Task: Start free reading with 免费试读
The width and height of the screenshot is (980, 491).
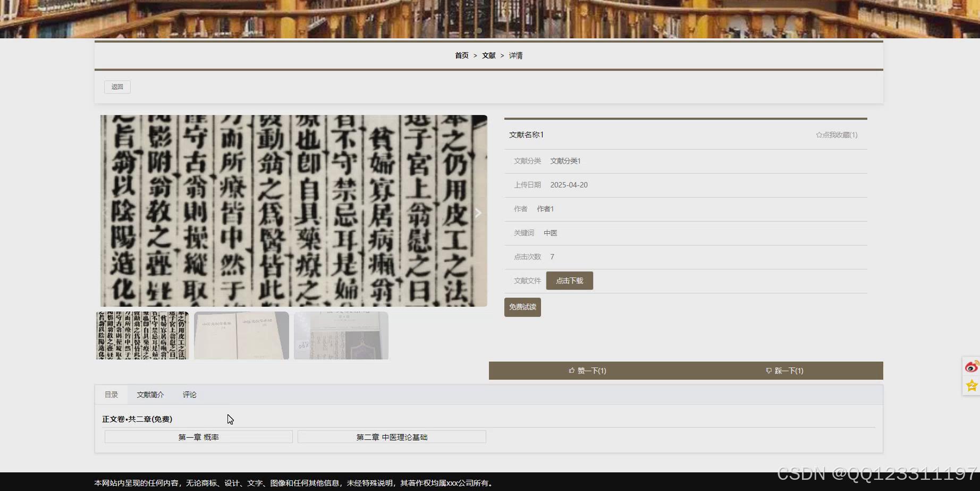Action: 522,307
